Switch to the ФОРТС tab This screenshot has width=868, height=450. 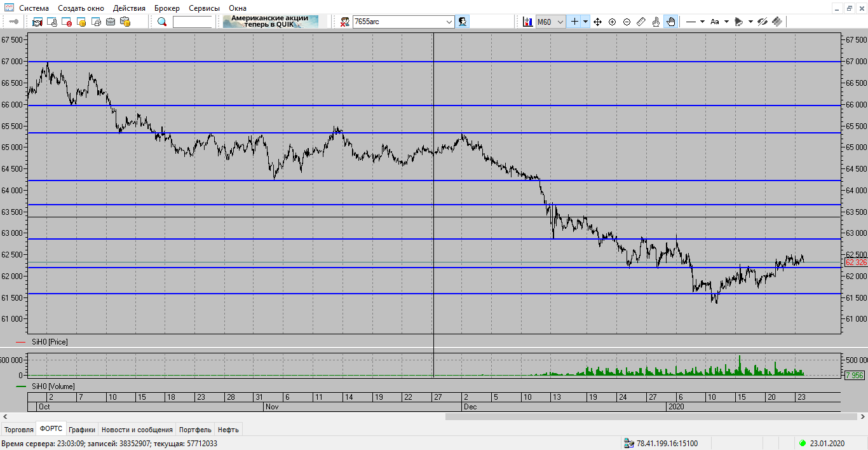point(51,429)
